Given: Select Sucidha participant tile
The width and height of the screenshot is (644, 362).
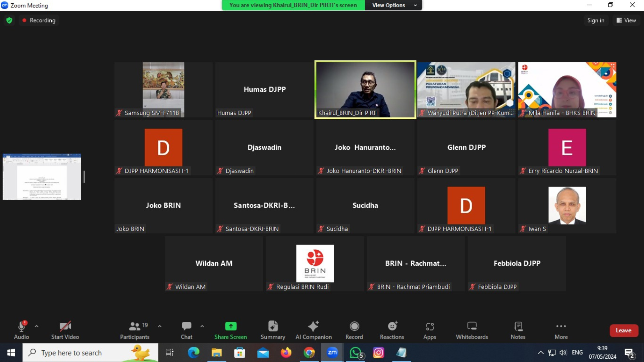Looking at the screenshot, I should pos(365,205).
